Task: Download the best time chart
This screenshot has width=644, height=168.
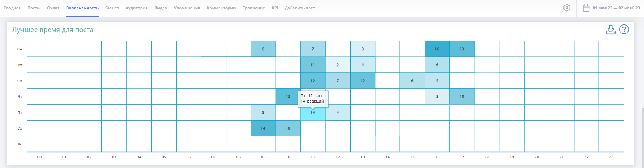Action: (x=611, y=30)
